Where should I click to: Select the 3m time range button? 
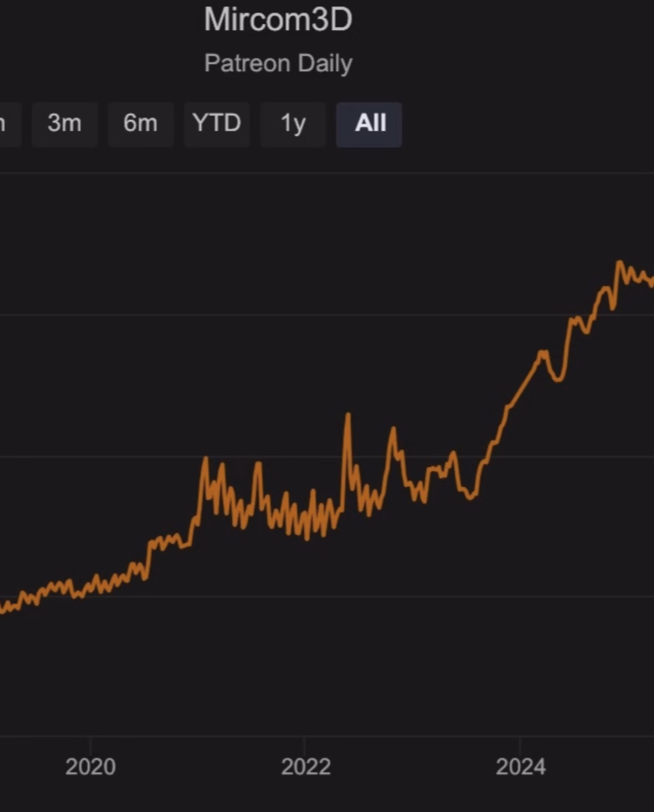[x=64, y=124]
